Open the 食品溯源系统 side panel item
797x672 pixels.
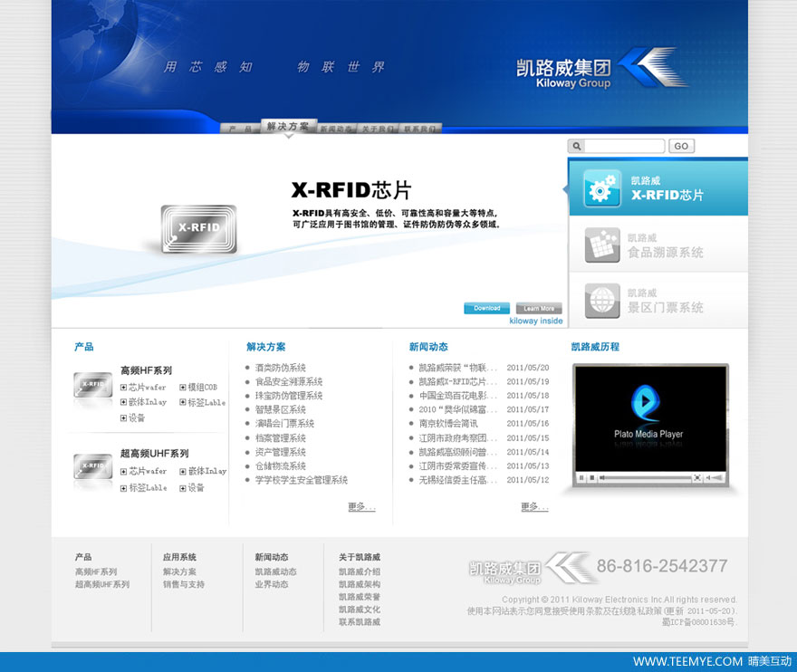[658, 245]
